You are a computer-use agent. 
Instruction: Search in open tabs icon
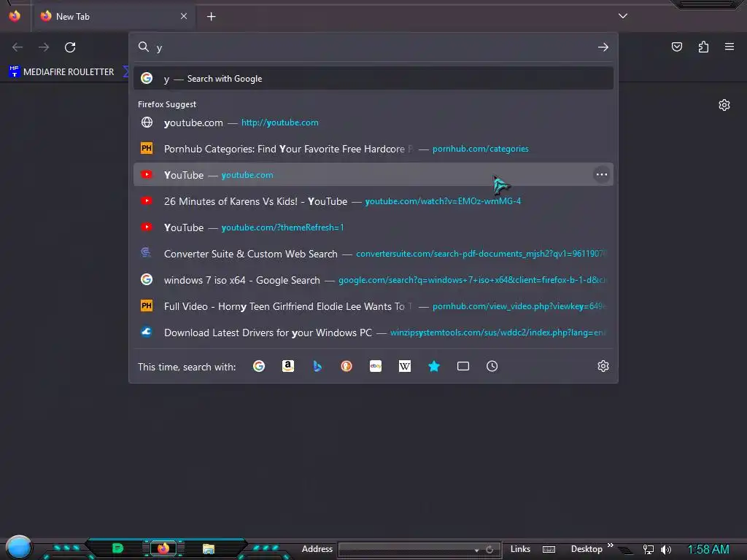pos(463,366)
